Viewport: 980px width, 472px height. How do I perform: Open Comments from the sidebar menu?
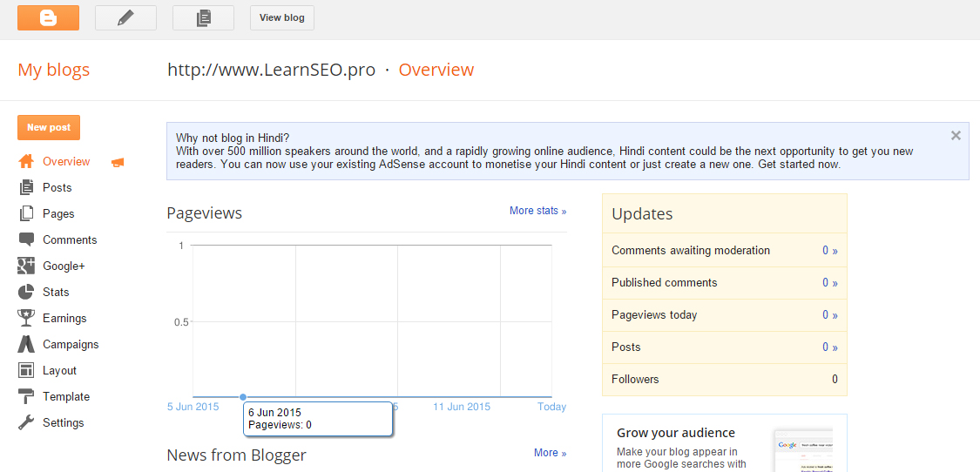(x=70, y=240)
